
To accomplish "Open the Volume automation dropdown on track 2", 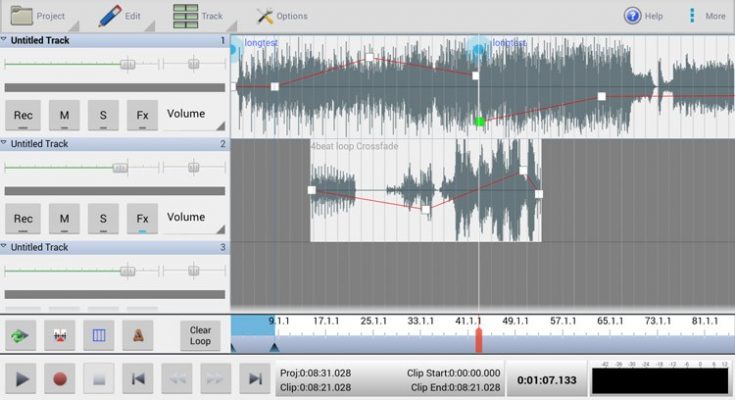I will (x=195, y=217).
